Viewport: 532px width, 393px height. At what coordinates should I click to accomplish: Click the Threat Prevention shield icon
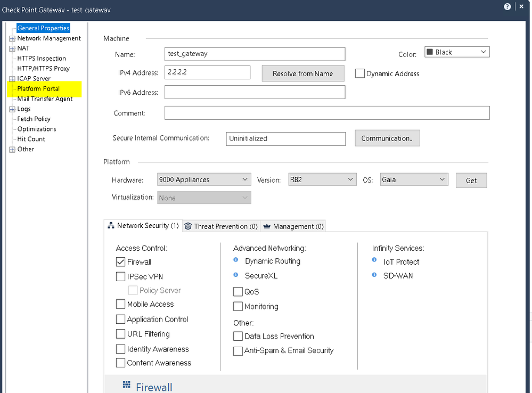[x=189, y=226]
